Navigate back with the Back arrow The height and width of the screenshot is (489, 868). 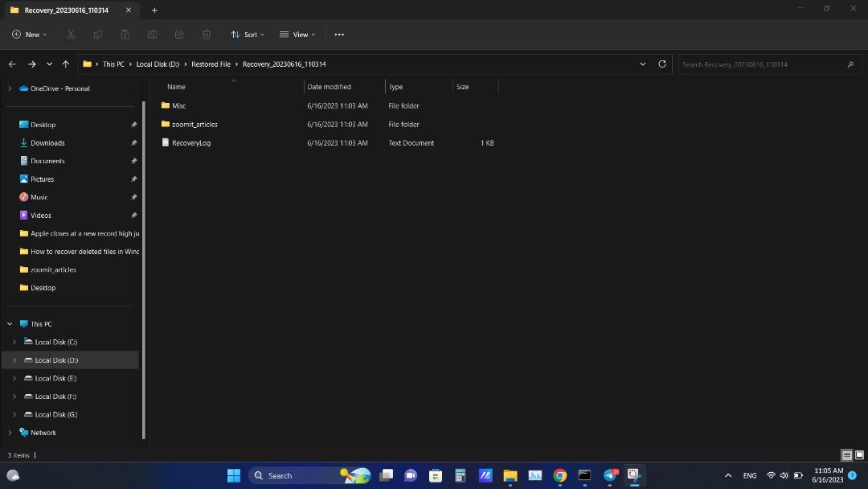[12, 64]
